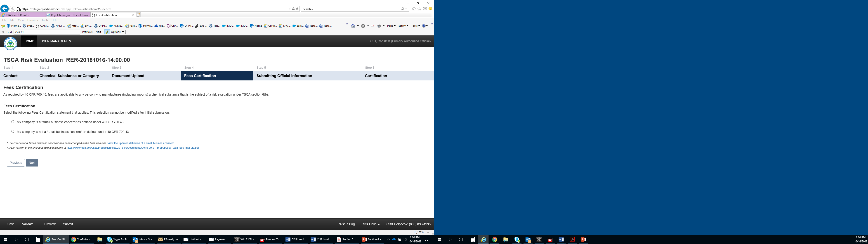Click the IE settings gear icon
The height and width of the screenshot is (244, 868).
425,9
